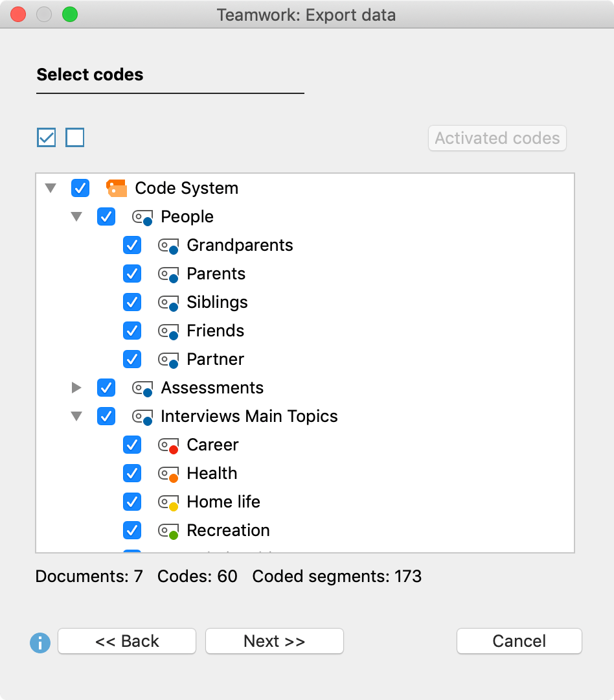Select the Health row label
The width and height of the screenshot is (614, 700).
point(212,474)
